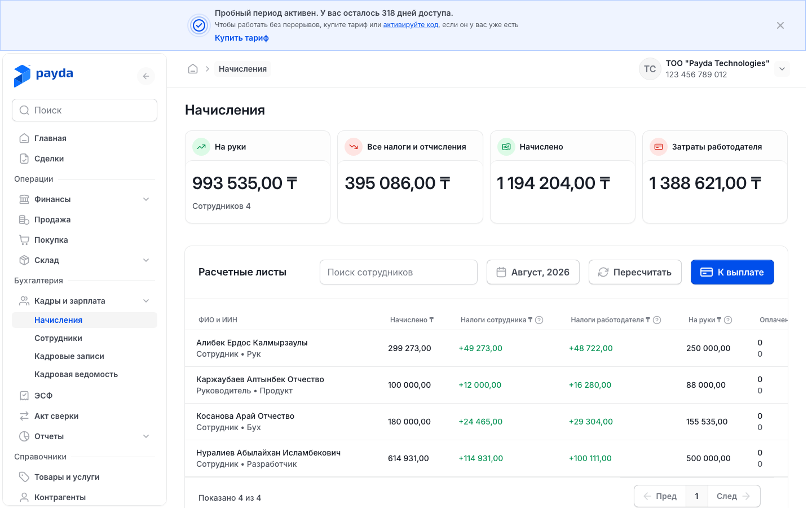
Task: Click 'Начисления' breadcrumb
Action: (242, 69)
